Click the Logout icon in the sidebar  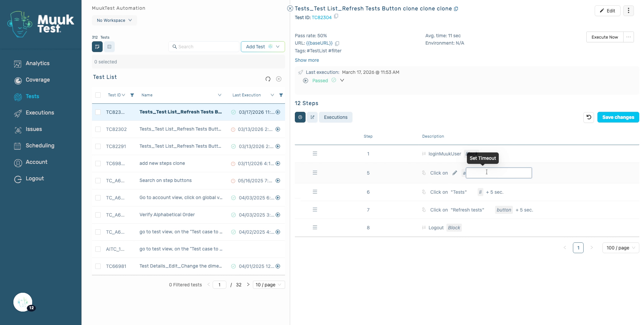(18, 179)
